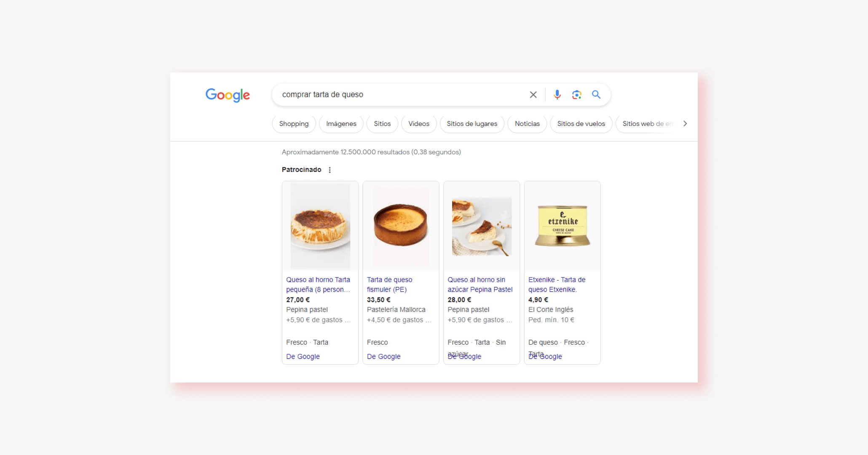Click the 28,00 € price
This screenshot has height=455, width=868.
[459, 300]
